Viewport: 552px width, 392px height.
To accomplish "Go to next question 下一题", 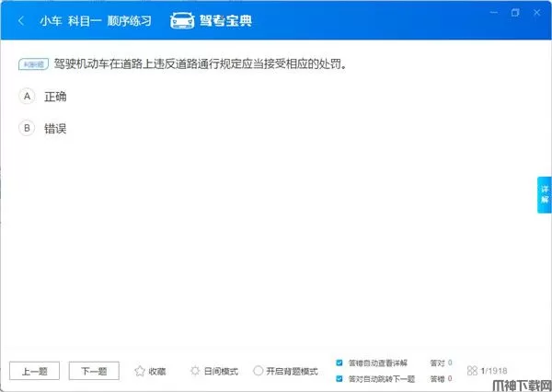I will tap(94, 371).
